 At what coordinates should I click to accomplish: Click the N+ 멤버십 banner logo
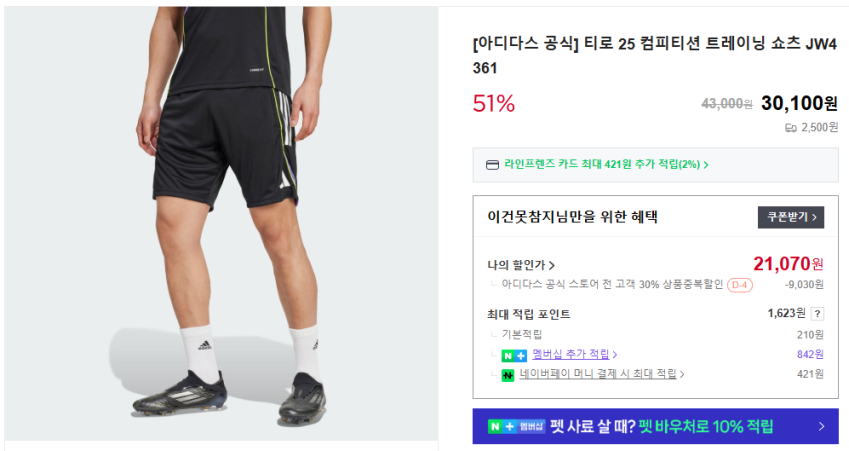[516, 427]
